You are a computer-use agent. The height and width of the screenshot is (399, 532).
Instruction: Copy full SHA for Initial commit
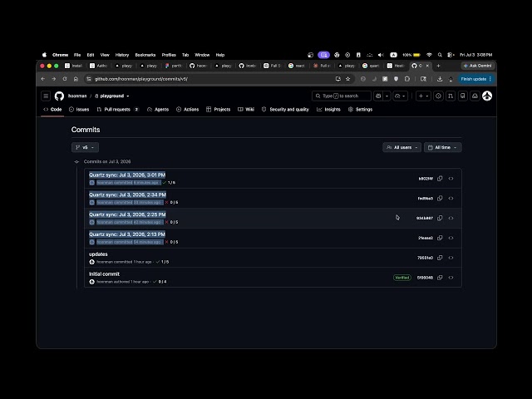(x=440, y=278)
